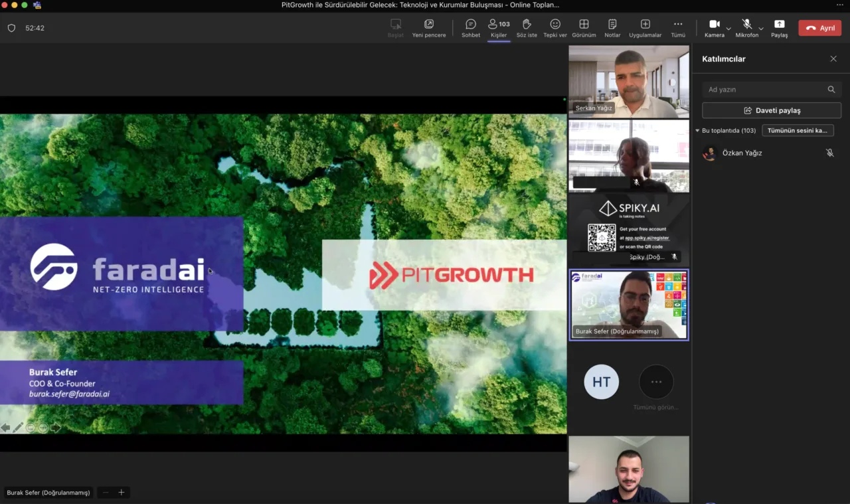Open the title bar three-dots menu
This screenshot has height=504, width=850.
coord(839,5)
